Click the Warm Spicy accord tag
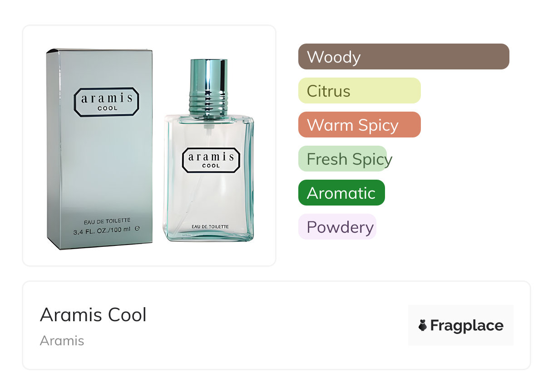The width and height of the screenshot is (553, 392). click(x=359, y=125)
